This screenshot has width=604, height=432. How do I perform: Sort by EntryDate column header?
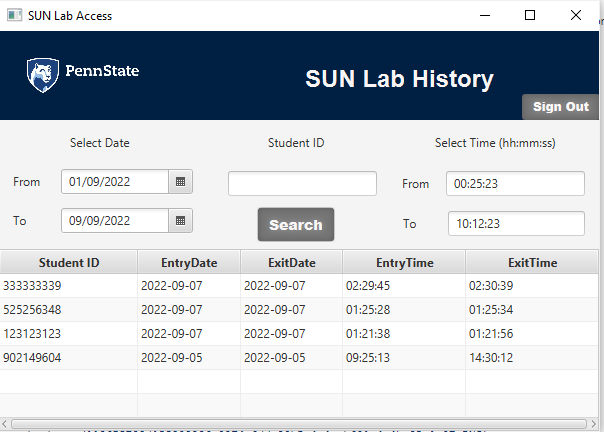tap(189, 262)
